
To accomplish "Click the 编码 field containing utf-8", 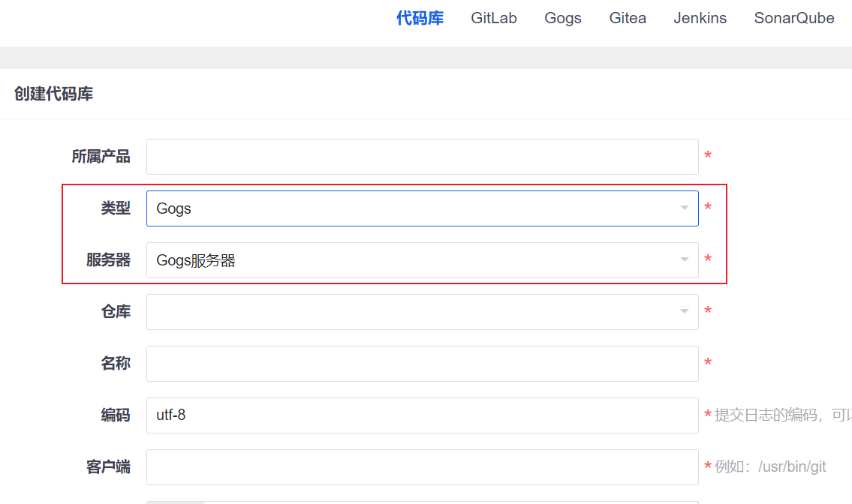I will [x=422, y=415].
